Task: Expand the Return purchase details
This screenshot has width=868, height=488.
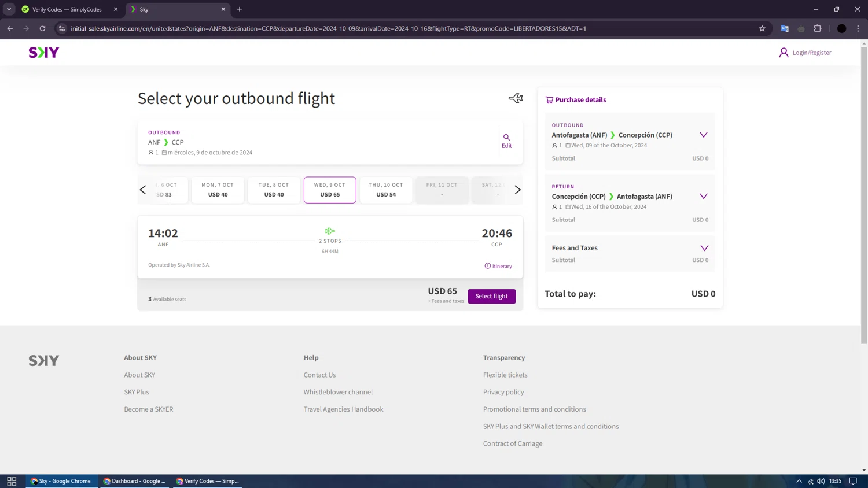Action: tap(704, 197)
